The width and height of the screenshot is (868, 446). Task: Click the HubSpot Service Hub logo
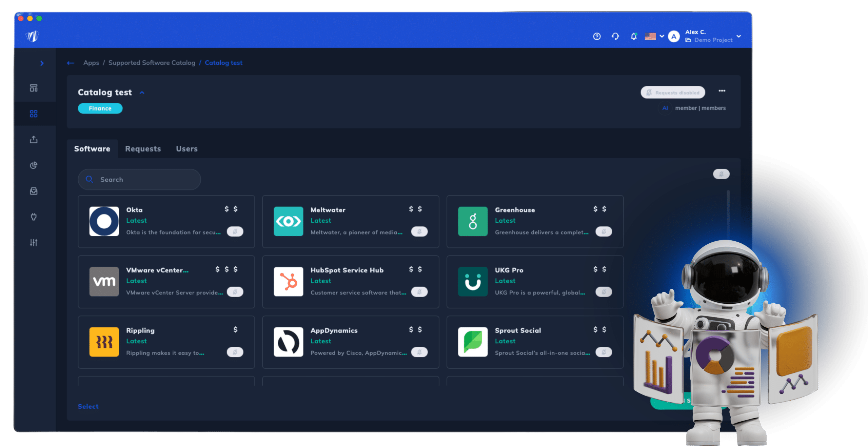click(x=289, y=282)
